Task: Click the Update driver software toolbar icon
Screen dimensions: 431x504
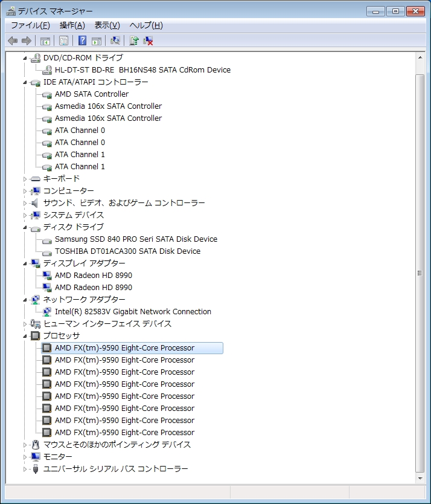Action: 134,40
